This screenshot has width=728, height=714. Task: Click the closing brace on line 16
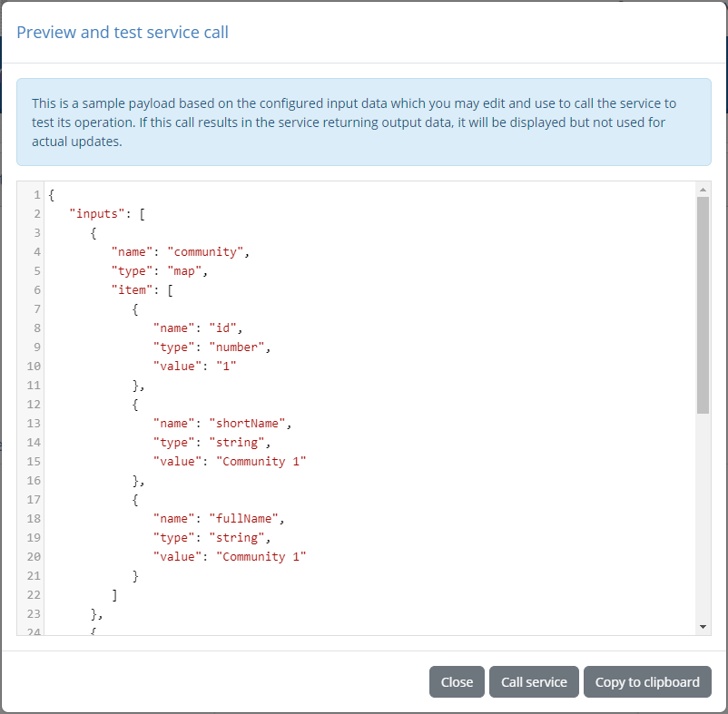(x=135, y=480)
